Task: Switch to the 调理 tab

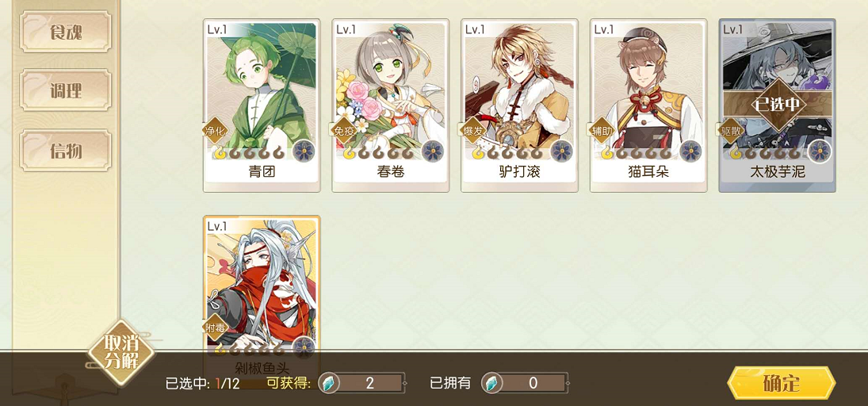Action: (66, 90)
